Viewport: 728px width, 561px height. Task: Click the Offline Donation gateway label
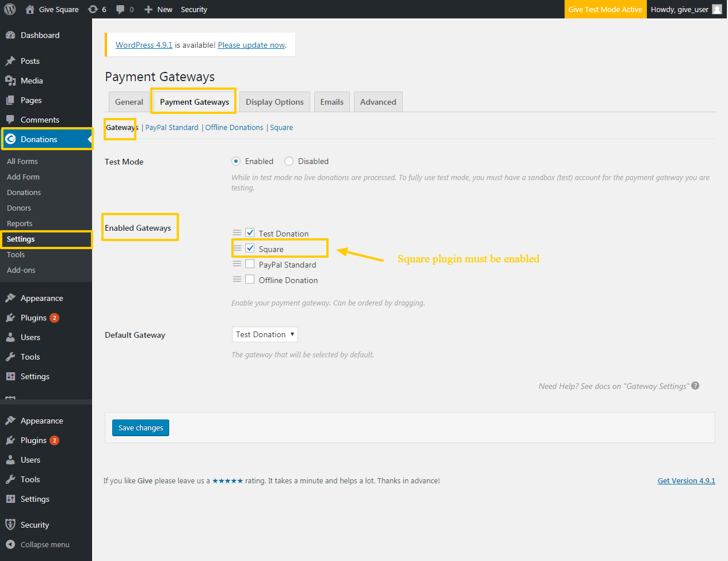(x=288, y=280)
